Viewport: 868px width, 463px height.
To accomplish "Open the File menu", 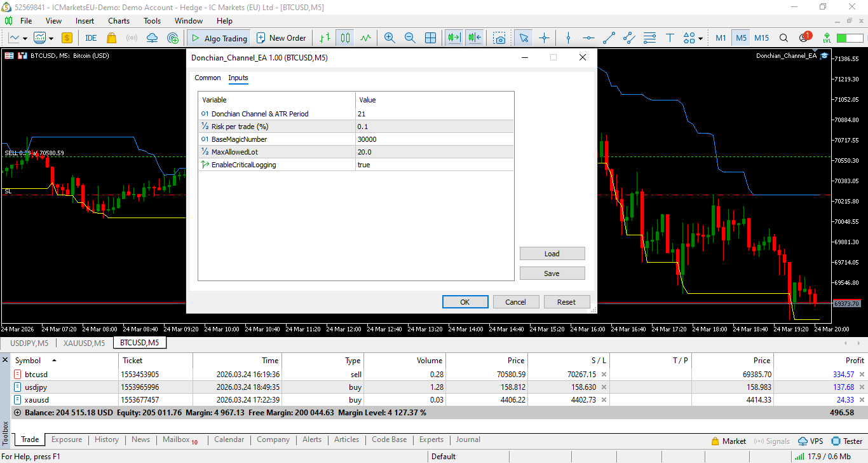I will pos(26,21).
